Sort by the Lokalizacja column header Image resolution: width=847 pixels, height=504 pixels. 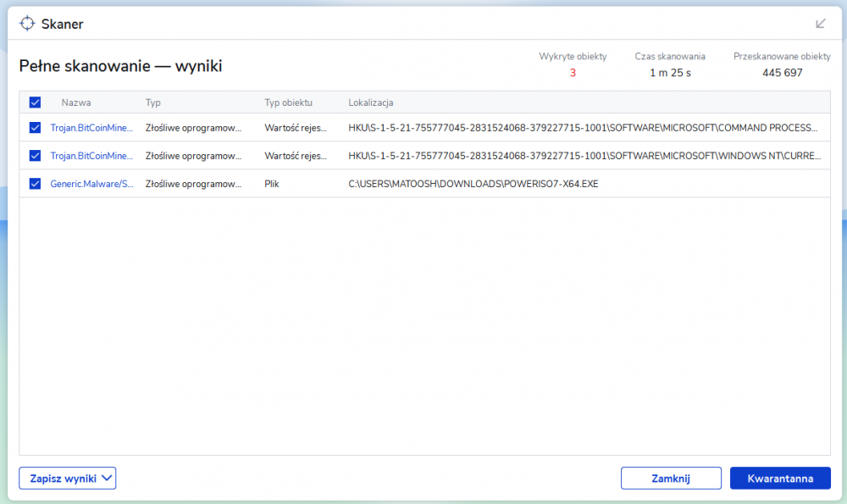tap(371, 102)
